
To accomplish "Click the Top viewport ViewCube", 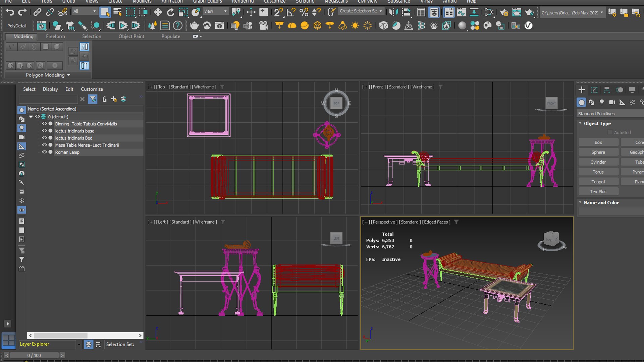I will click(x=336, y=103).
